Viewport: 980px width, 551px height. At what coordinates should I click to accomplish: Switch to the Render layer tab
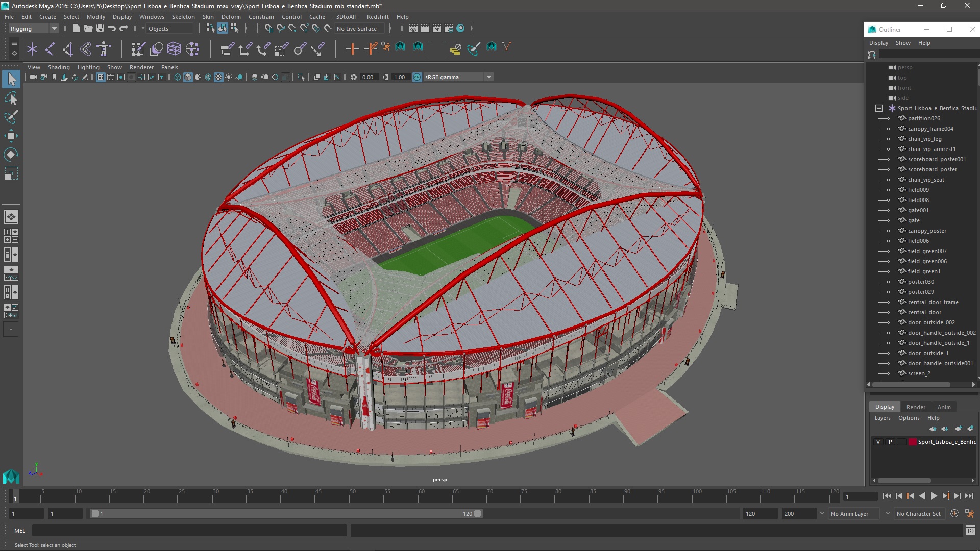916,407
